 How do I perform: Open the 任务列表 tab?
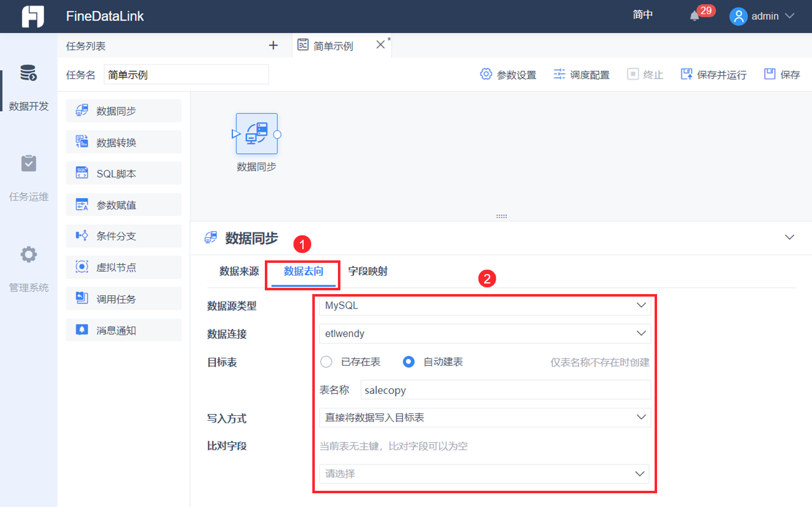tap(86, 46)
